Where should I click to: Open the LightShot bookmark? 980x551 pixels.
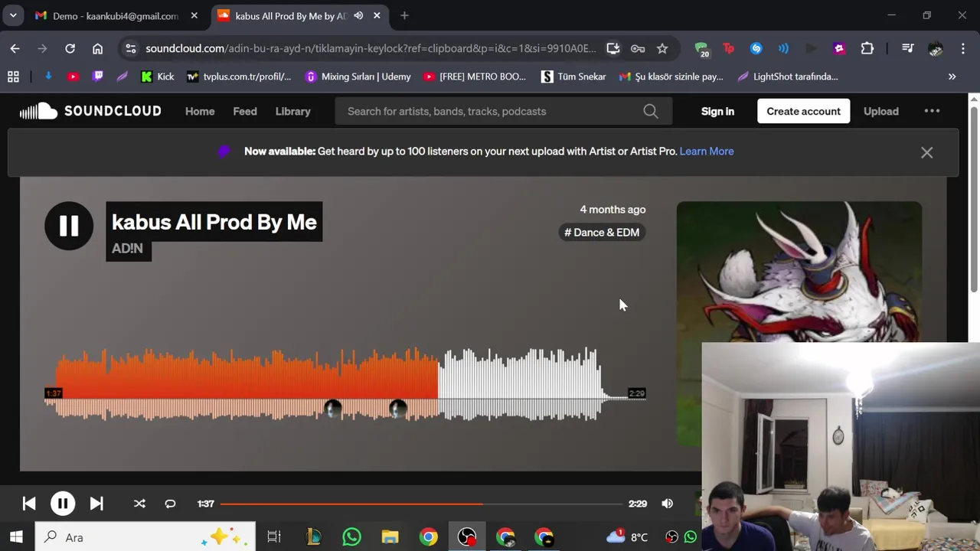click(788, 77)
